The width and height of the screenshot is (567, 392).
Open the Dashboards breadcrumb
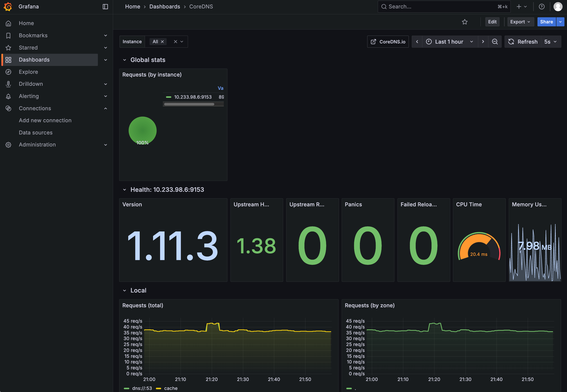165,6
